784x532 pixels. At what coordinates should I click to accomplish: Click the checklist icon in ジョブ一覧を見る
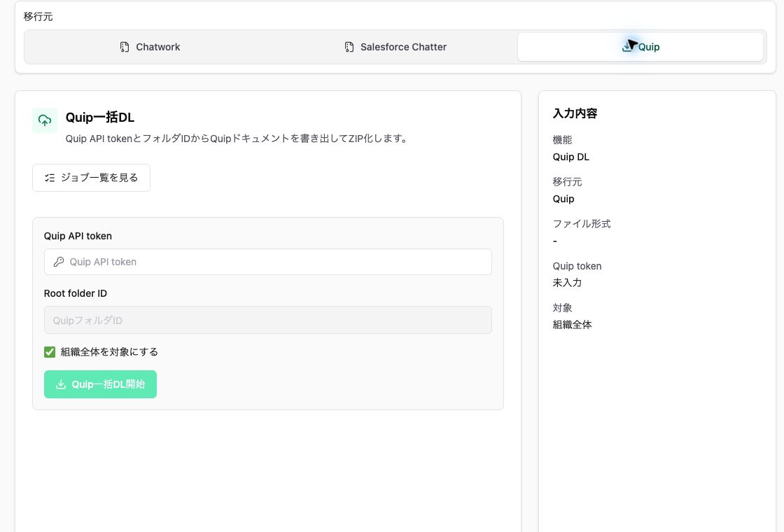(50, 178)
